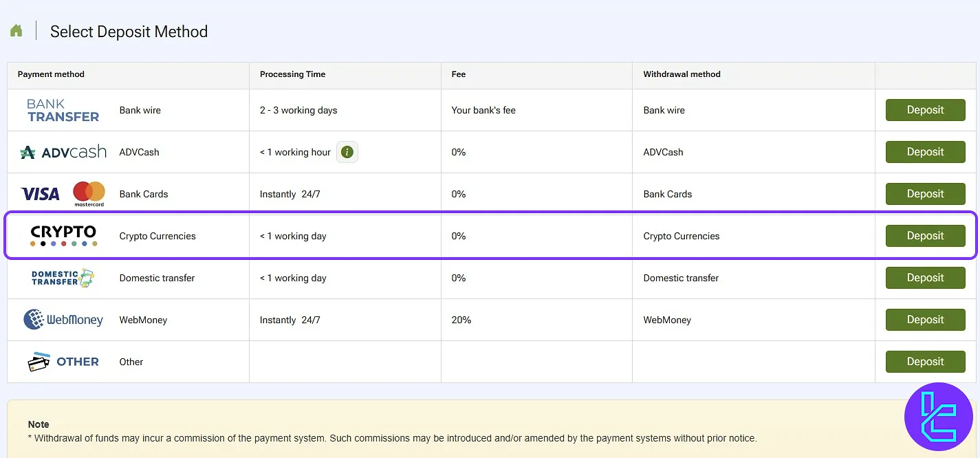The image size is (980, 458).
Task: Click 'Bank wire' withdrawal method cell
Action: (664, 110)
